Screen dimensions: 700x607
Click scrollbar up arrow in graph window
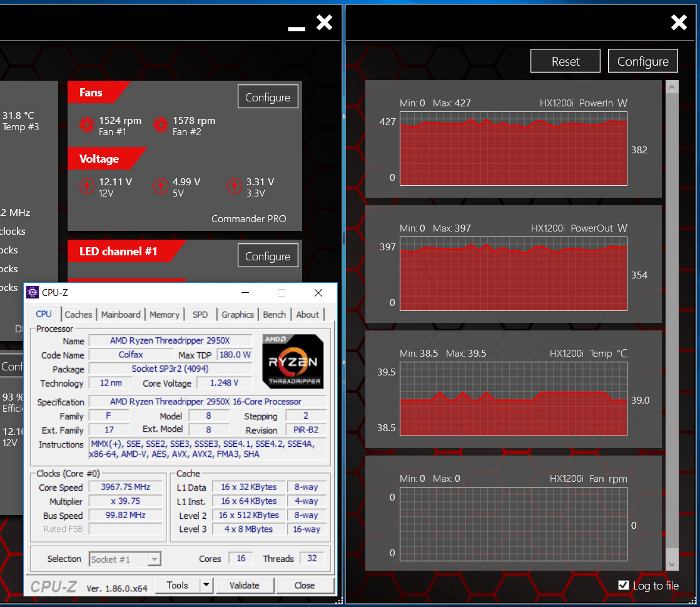(672, 87)
